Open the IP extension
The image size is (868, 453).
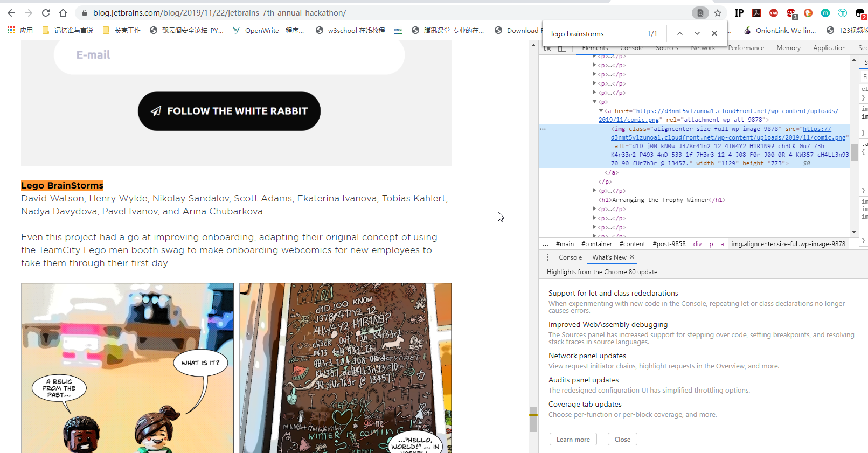pos(739,13)
